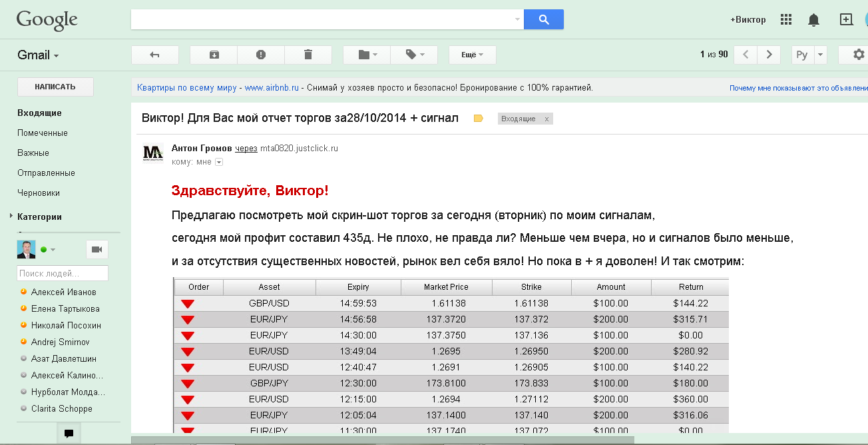Open the +Виктор profile link
The image size is (868, 445).
pyautogui.click(x=748, y=20)
